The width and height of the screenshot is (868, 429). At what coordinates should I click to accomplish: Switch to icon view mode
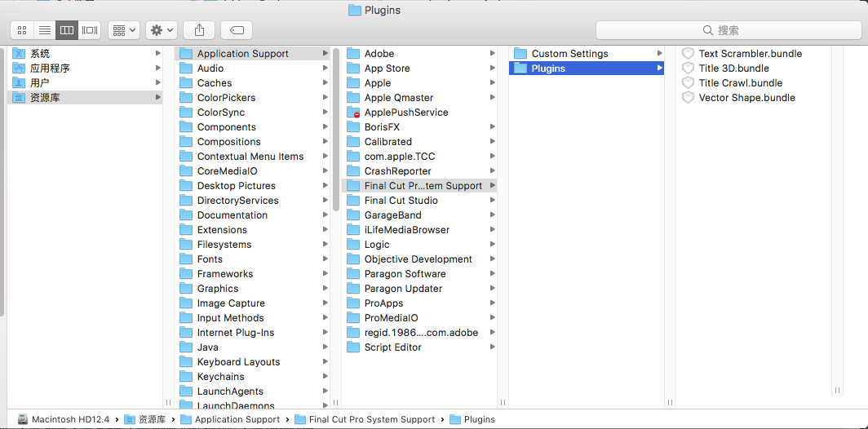pos(22,30)
